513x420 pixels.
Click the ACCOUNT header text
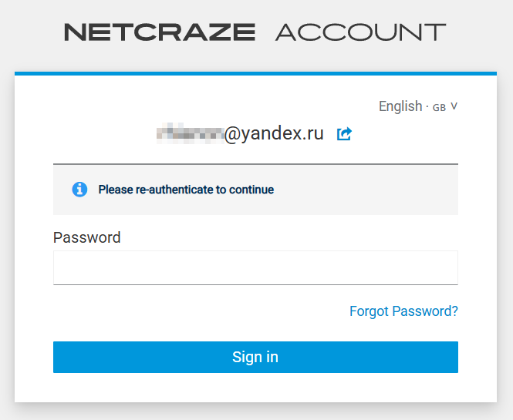pyautogui.click(x=360, y=32)
